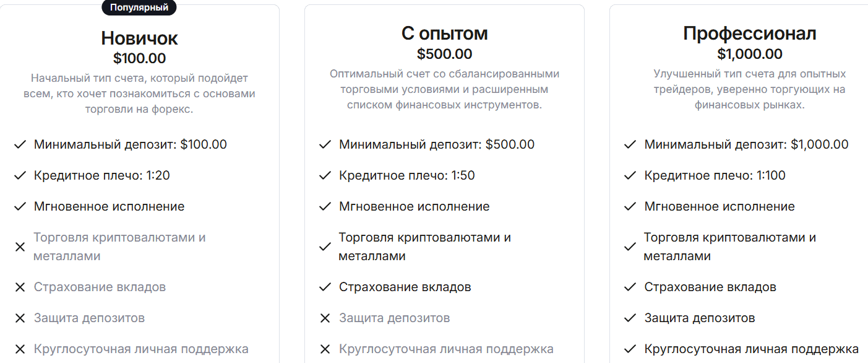868x363 pixels.
Task: Click cross icon beside Новичок Круглосуточная личная поддержка
Action: pyautogui.click(x=20, y=349)
